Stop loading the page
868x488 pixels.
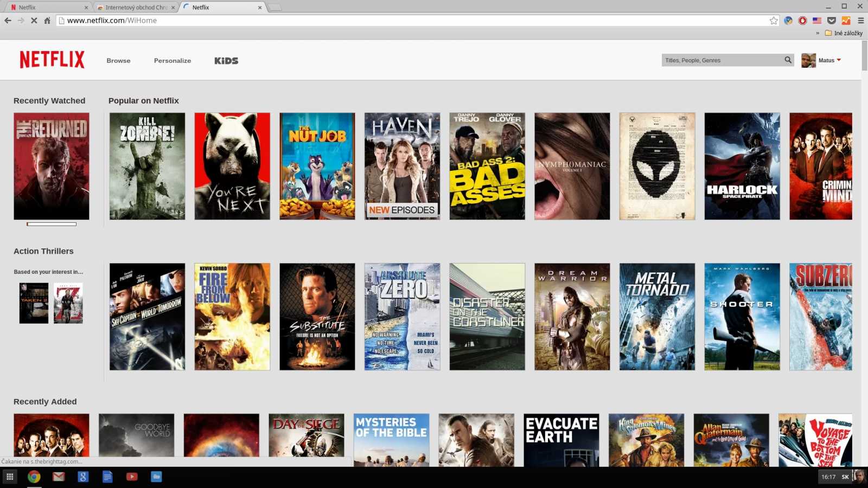34,21
